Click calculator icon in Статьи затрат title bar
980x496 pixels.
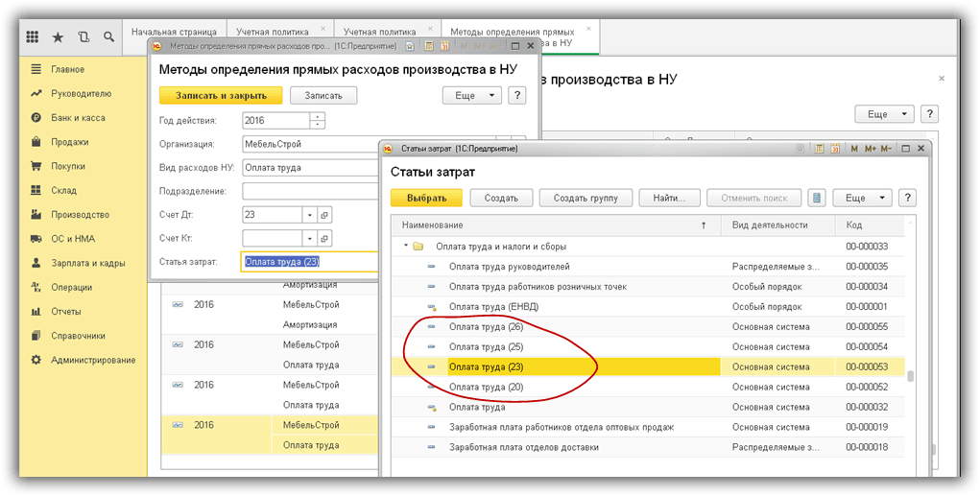click(819, 149)
